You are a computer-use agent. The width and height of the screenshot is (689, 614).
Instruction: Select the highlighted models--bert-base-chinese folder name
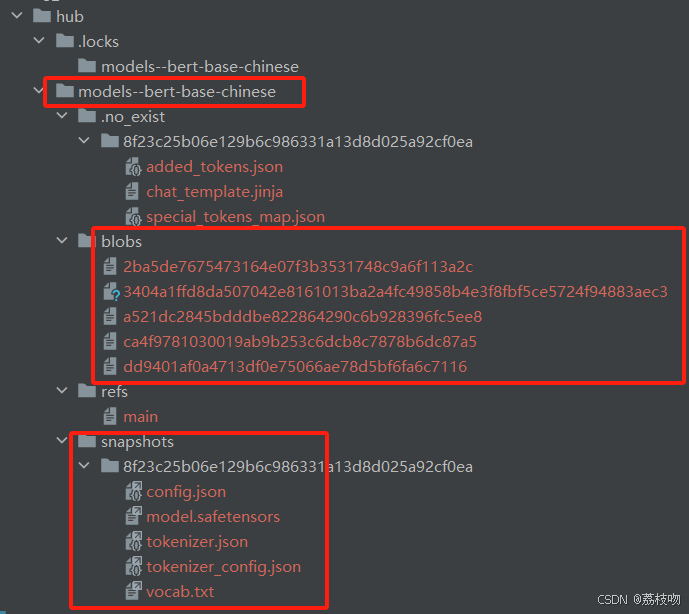tap(177, 92)
